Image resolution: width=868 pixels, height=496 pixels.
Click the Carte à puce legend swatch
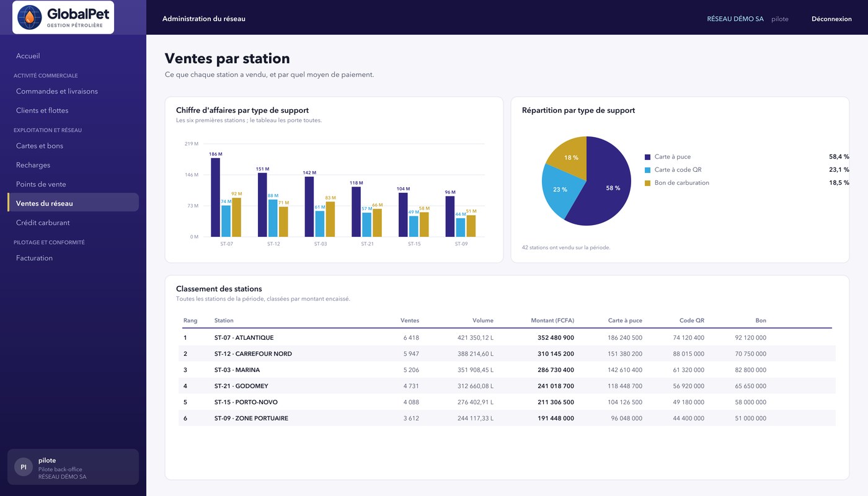(x=648, y=157)
